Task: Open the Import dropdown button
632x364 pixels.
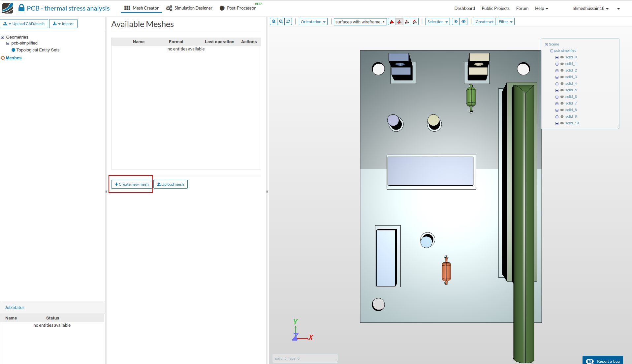Action: coord(63,24)
